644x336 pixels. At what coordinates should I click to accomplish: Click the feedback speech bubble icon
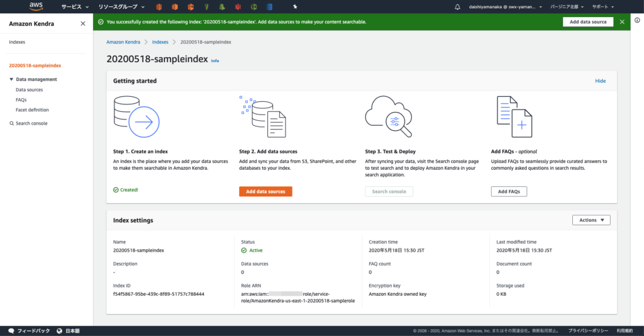click(x=11, y=330)
